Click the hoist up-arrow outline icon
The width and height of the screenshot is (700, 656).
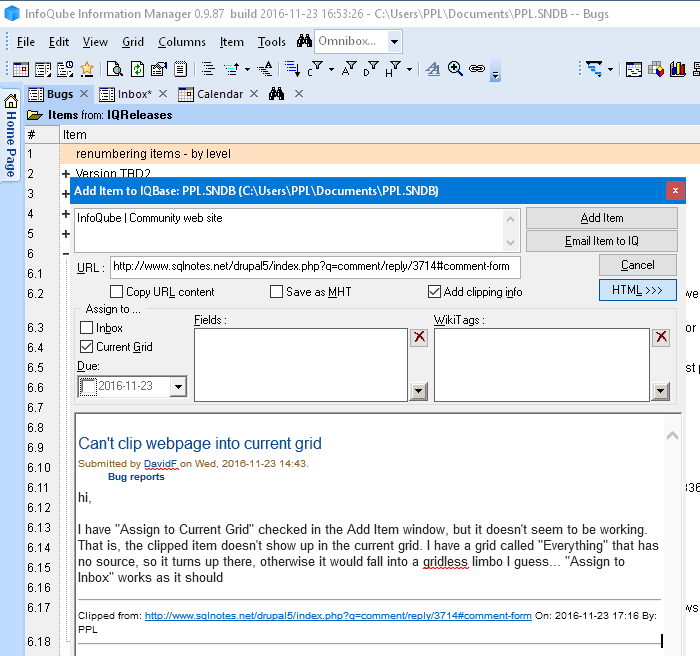click(x=232, y=69)
